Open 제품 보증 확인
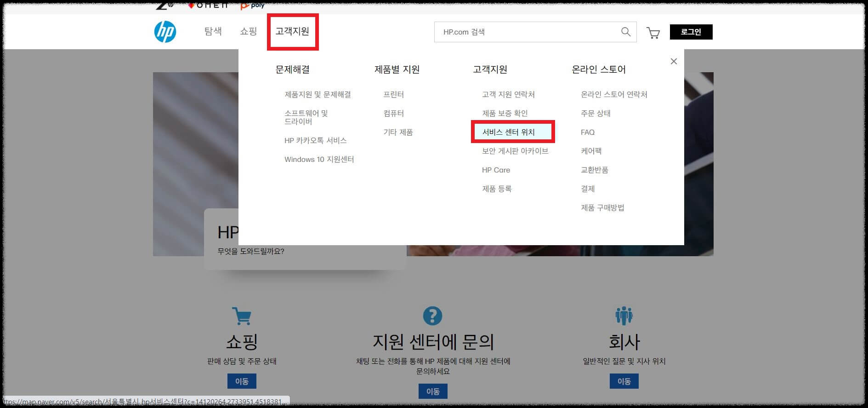This screenshot has width=868, height=408. tap(505, 113)
